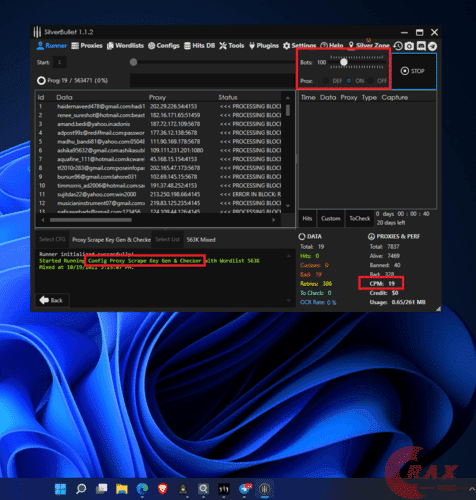Switch to the Wordlists tab

(125, 46)
